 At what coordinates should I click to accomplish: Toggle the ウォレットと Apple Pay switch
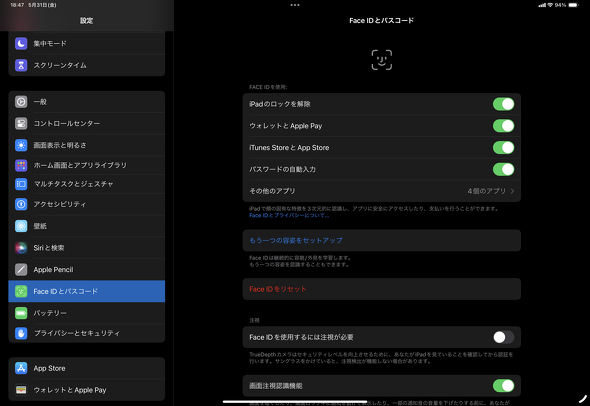click(503, 126)
